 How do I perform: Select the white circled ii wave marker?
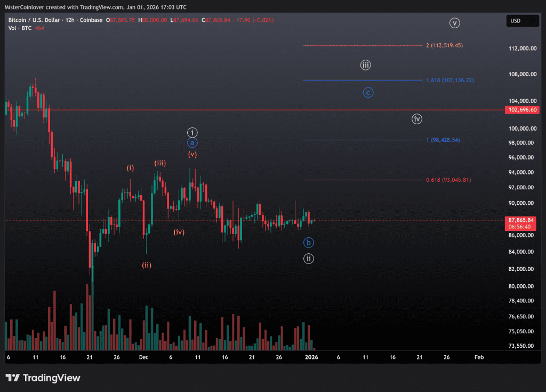click(x=309, y=259)
